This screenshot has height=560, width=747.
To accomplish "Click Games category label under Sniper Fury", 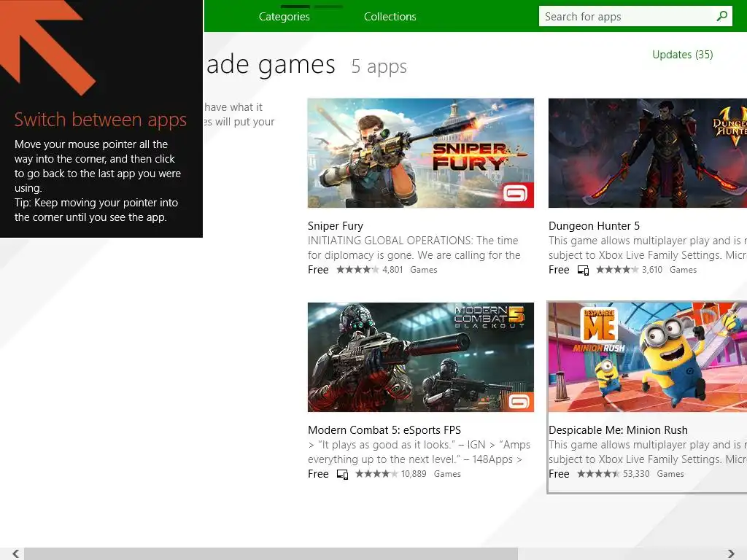I will pyautogui.click(x=424, y=270).
